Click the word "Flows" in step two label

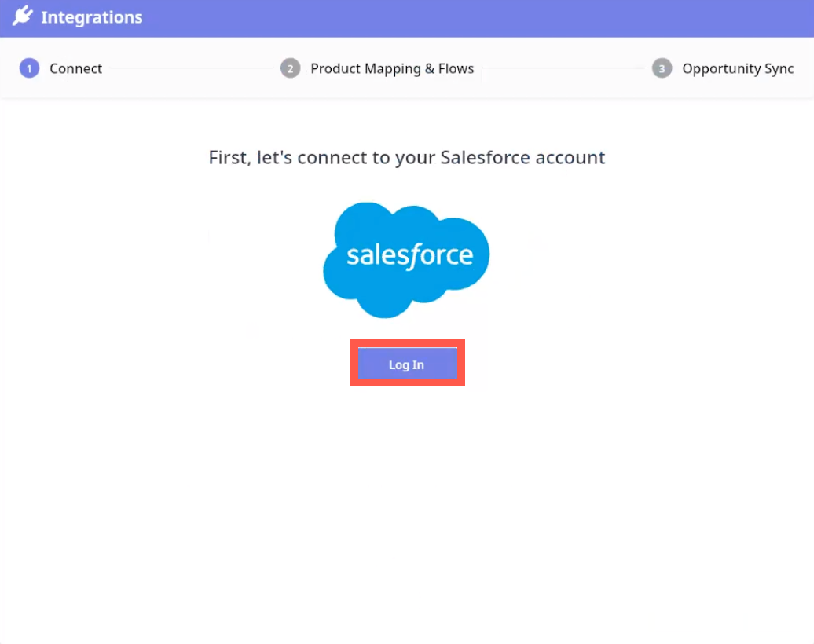[456, 68]
